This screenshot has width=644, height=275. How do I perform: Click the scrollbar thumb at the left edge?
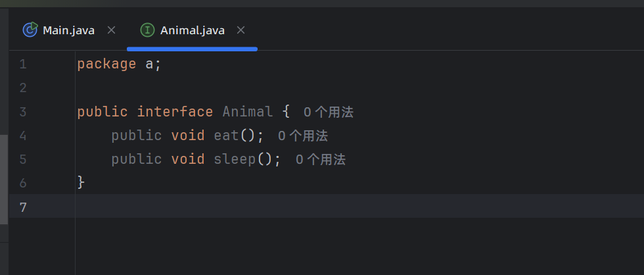pos(4,179)
